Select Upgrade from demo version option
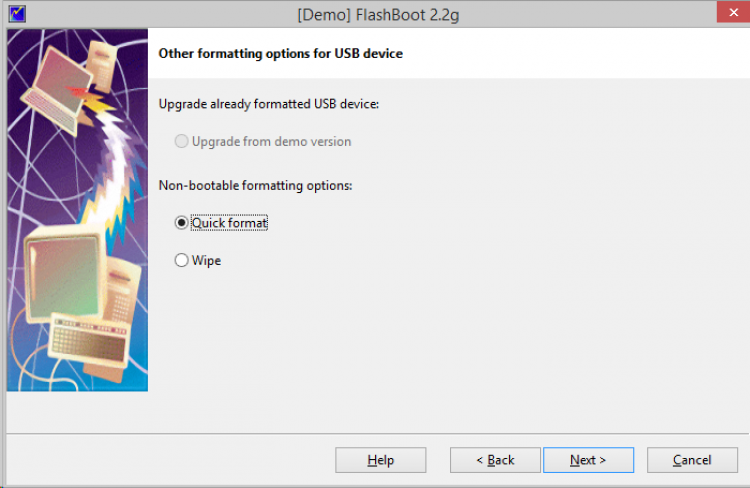 pos(181,142)
